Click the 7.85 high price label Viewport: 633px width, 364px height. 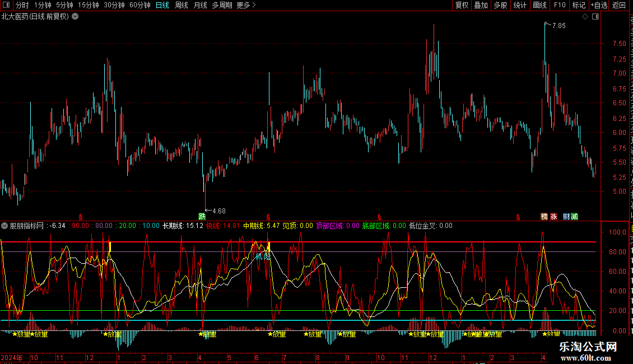pyautogui.click(x=558, y=25)
